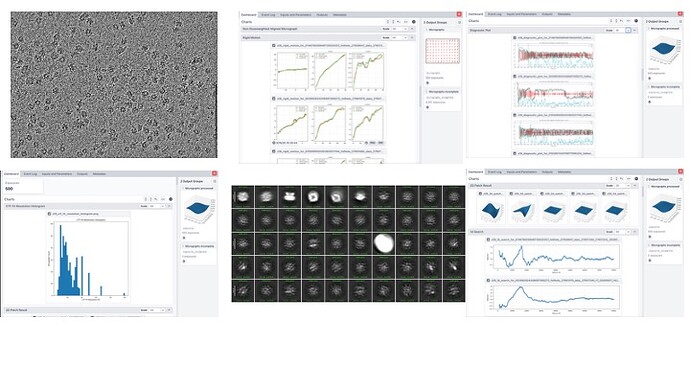Collapse Non Doseweighted Aligned Micrograph section
Viewport: 690px width, 388px height.
(412, 29)
